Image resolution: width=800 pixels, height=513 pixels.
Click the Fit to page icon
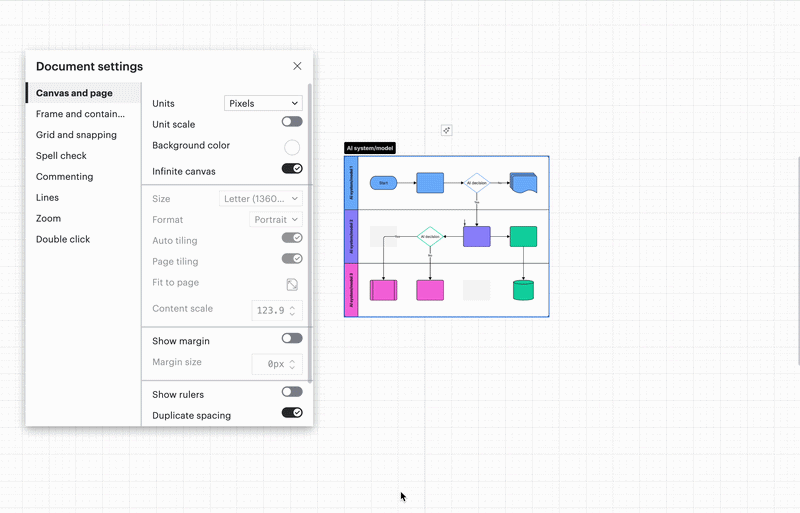tap(292, 284)
